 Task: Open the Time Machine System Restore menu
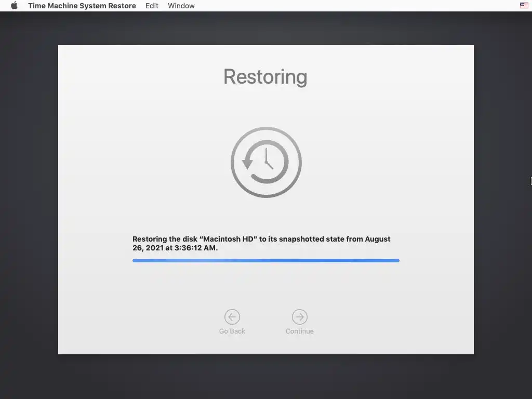click(82, 6)
